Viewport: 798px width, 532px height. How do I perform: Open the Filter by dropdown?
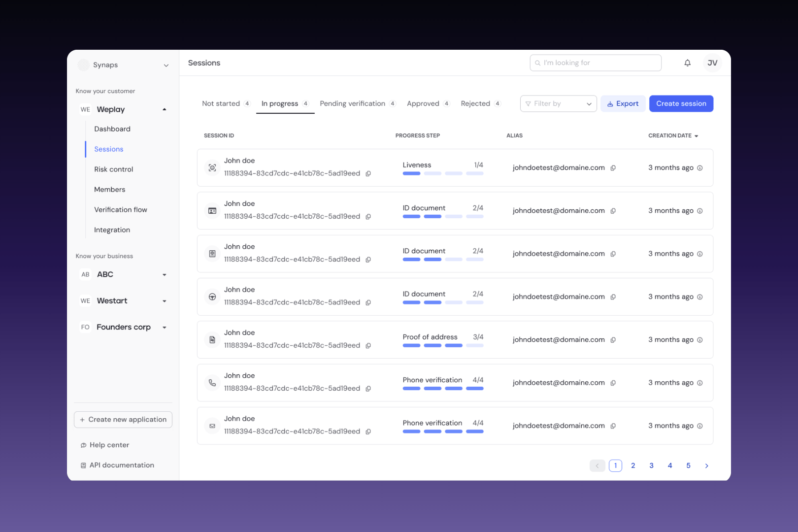pyautogui.click(x=558, y=104)
